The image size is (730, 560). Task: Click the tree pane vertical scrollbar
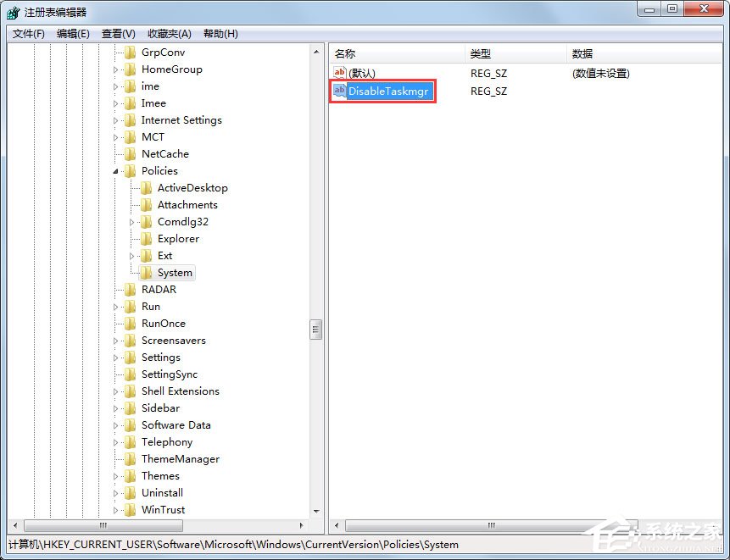coord(316,330)
